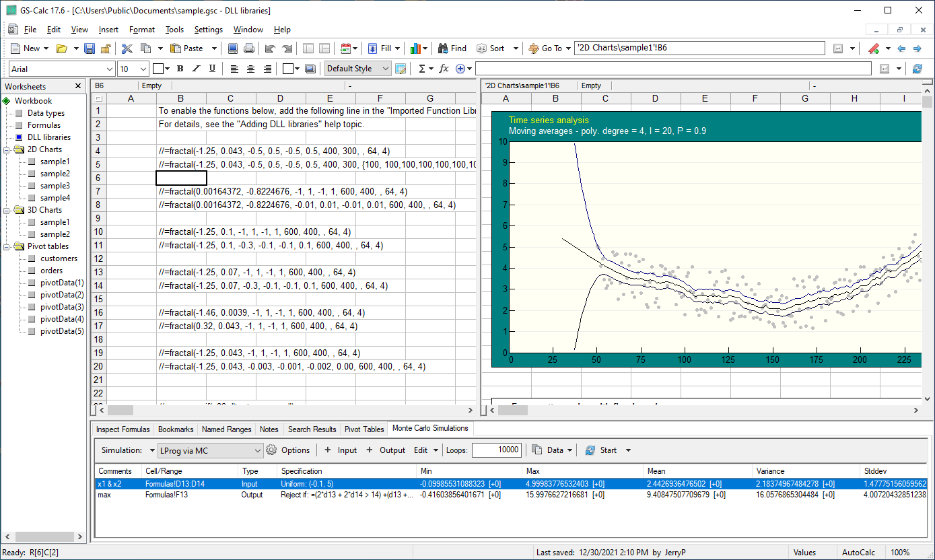Click the padlock protection icon
This screenshot has width=935, height=560.
(x=106, y=48)
